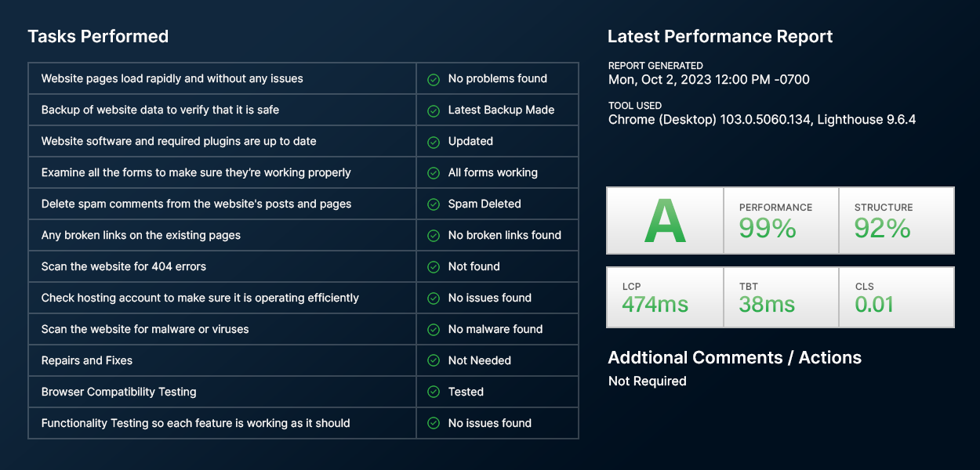Image resolution: width=980 pixels, height=470 pixels.
Task: Click the checkmark icon beside Tested
Action: coord(433,392)
